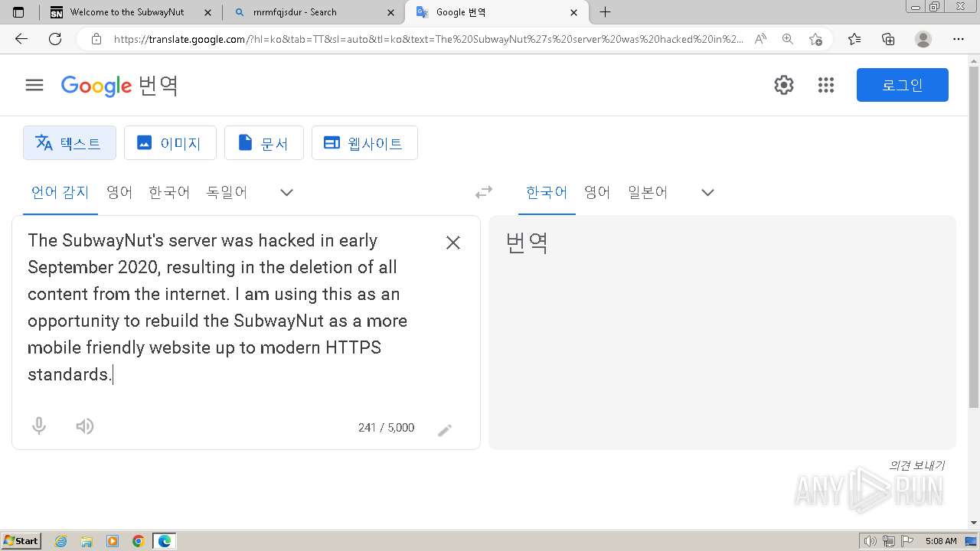Open Read aloud icon in address bar
Screen dimensions: 980x551
[759, 39]
